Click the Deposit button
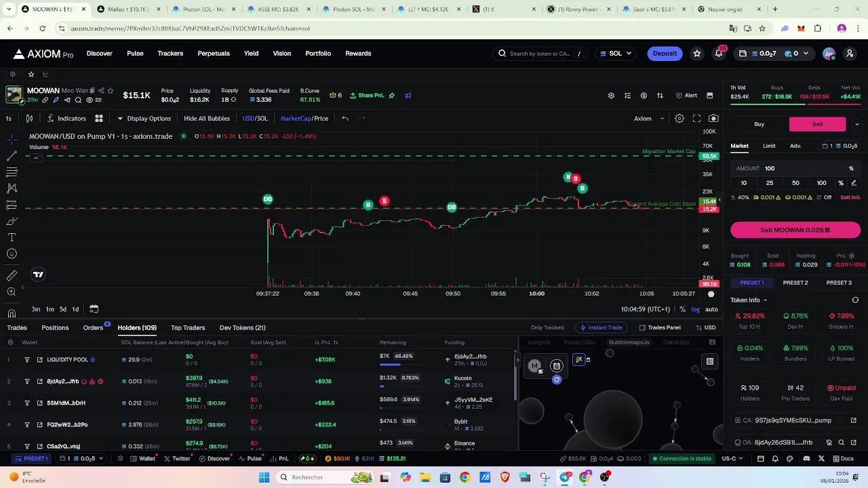The height and width of the screenshot is (488, 868). [665, 54]
